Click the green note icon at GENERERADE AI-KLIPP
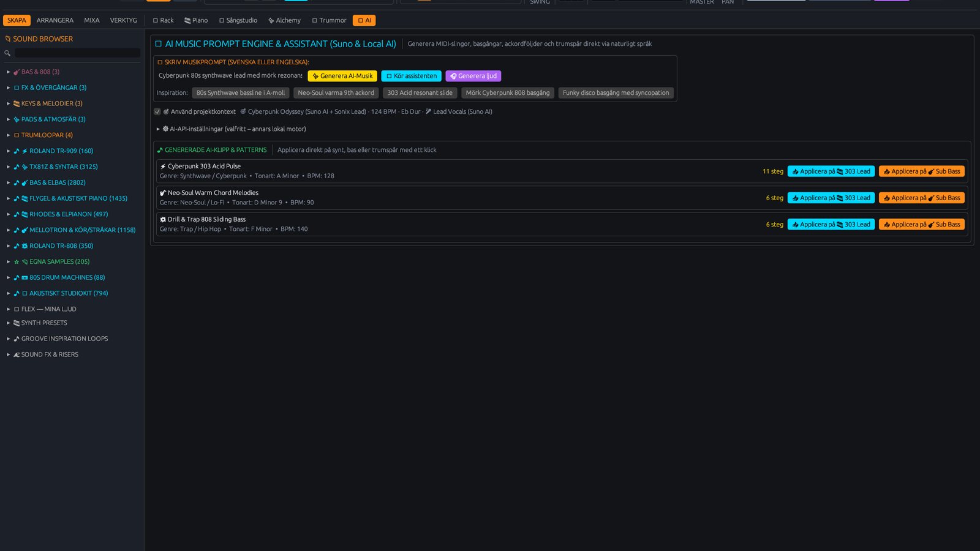This screenshot has height=551, width=980. tap(160, 150)
